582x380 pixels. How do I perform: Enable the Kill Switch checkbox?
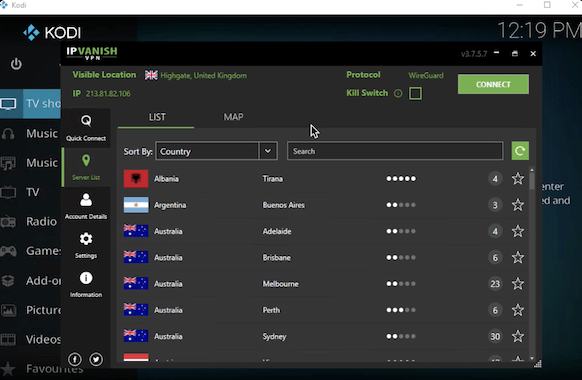[415, 94]
